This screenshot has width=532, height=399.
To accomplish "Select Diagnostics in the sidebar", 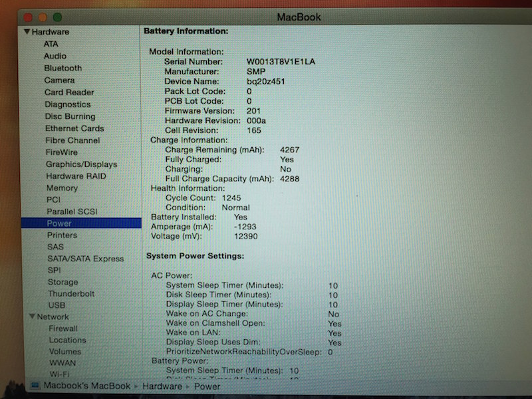I will coord(68,104).
